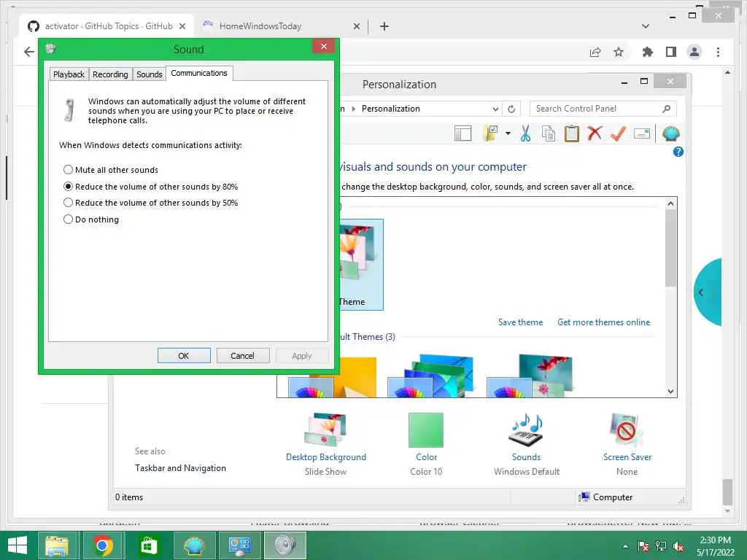Select the Communications tab

click(199, 74)
